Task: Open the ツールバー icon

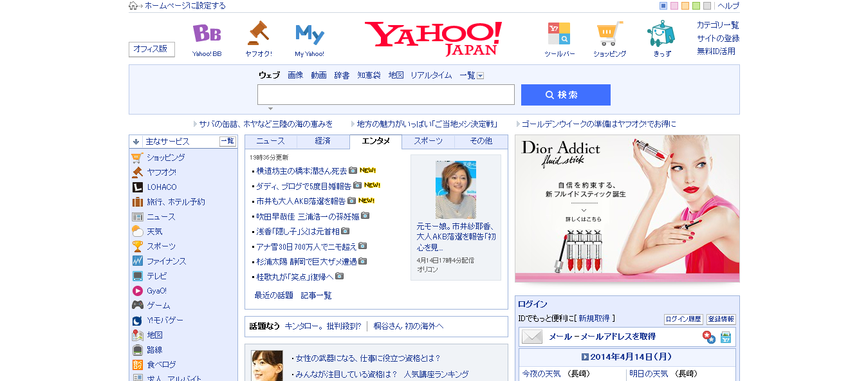Action: pyautogui.click(x=559, y=33)
